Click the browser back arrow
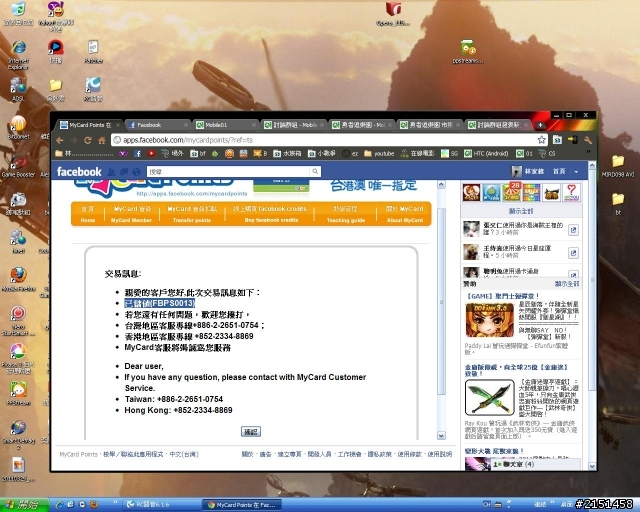Screen dimensions: 640x512 [x=60, y=140]
